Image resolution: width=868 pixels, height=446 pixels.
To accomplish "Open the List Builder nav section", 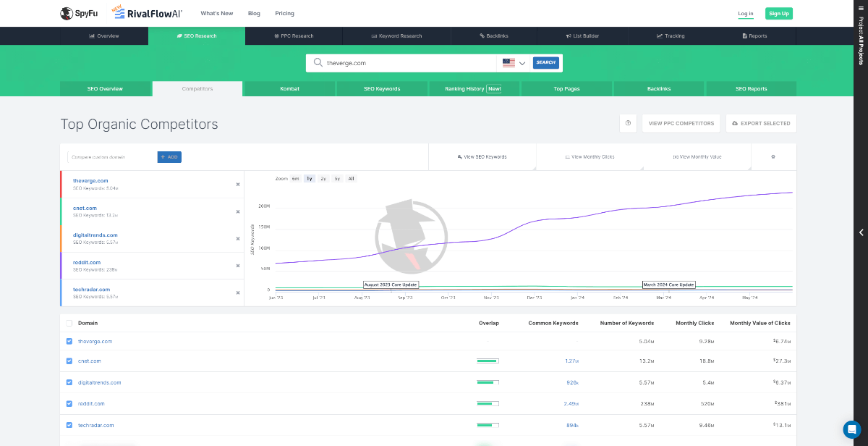I will point(582,35).
